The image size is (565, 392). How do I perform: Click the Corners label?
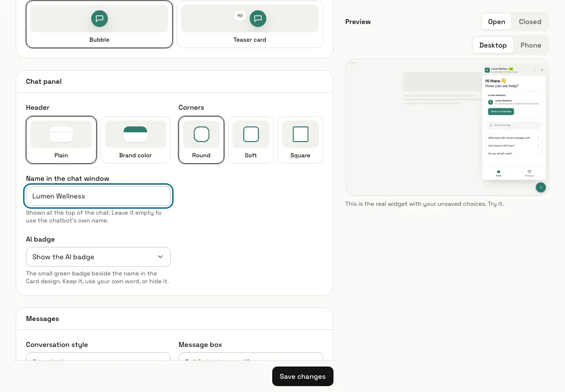coord(191,107)
